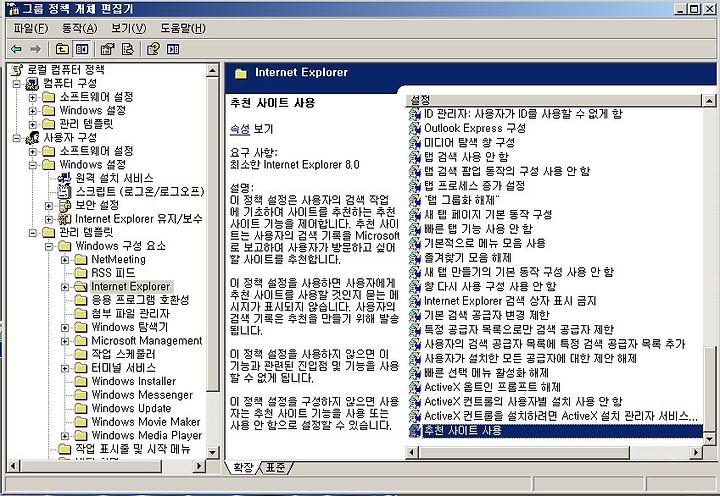Click the '설정' column header
Screen dimensions: 720x496
click(554, 100)
